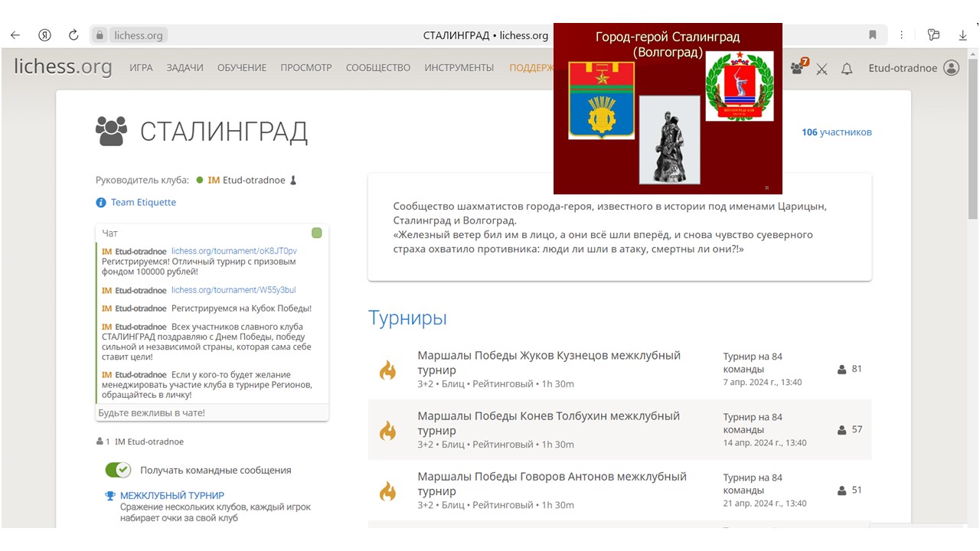Open the Team Etiquette link

click(143, 203)
